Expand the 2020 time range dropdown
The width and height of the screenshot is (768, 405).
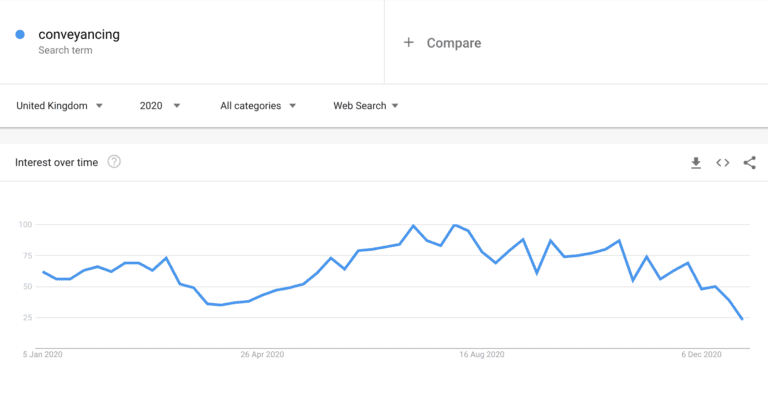click(x=160, y=106)
